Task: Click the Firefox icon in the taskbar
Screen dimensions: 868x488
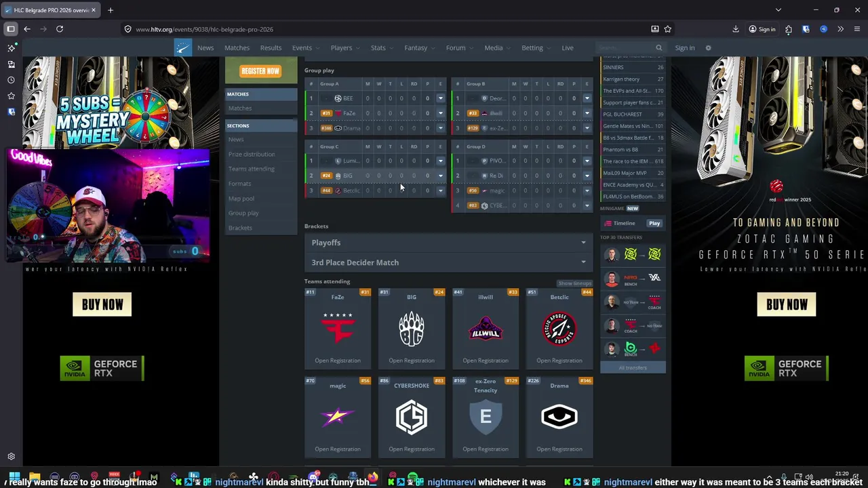Action: click(372, 477)
